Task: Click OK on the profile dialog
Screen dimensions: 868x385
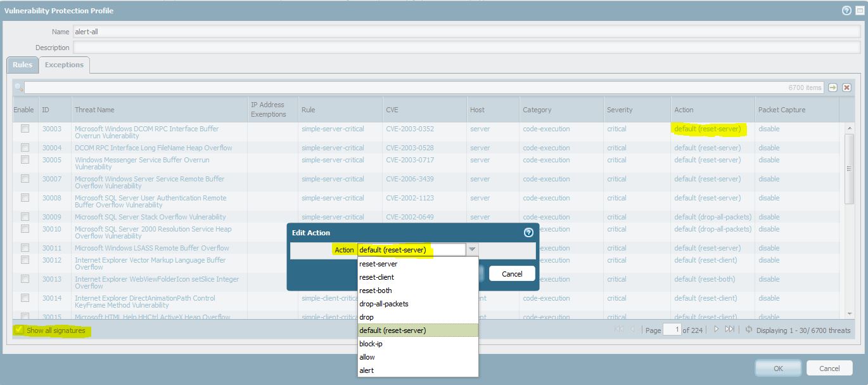Action: pyautogui.click(x=778, y=369)
